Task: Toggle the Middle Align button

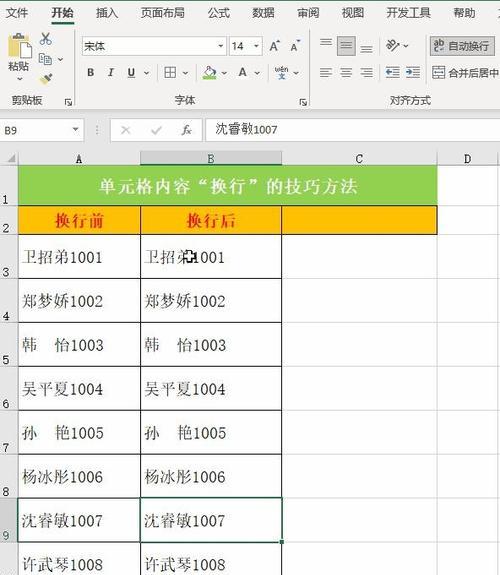Action: (x=346, y=46)
